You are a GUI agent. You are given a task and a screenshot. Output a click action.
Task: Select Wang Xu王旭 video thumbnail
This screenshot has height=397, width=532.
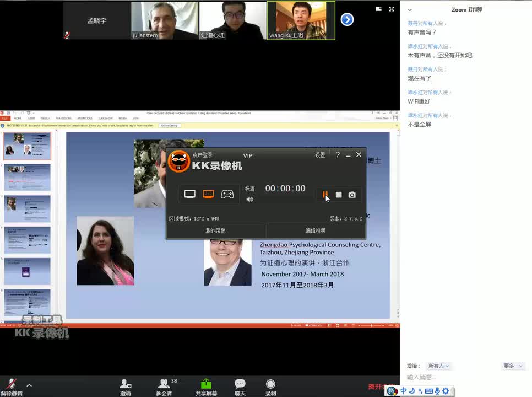click(x=301, y=20)
